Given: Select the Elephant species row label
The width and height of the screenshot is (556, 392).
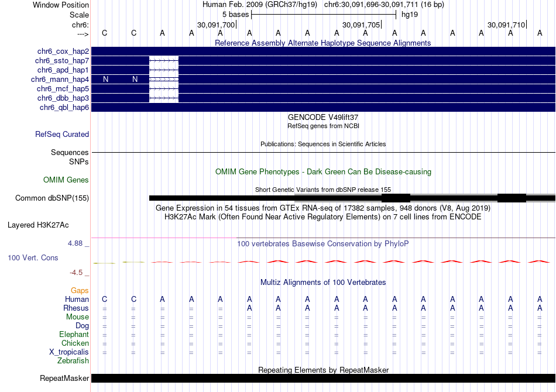Looking at the screenshot, I should tap(74, 334).
